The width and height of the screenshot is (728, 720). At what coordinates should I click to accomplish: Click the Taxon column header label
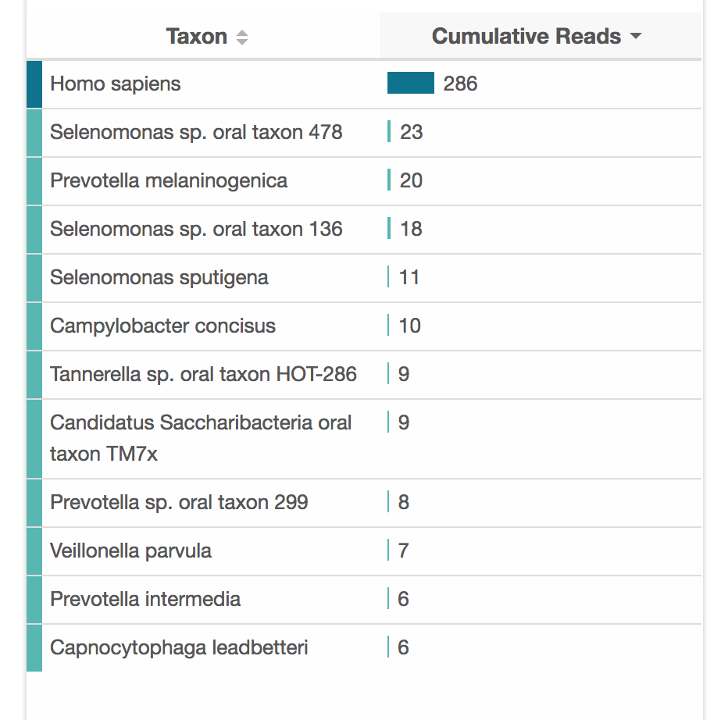coord(196,37)
